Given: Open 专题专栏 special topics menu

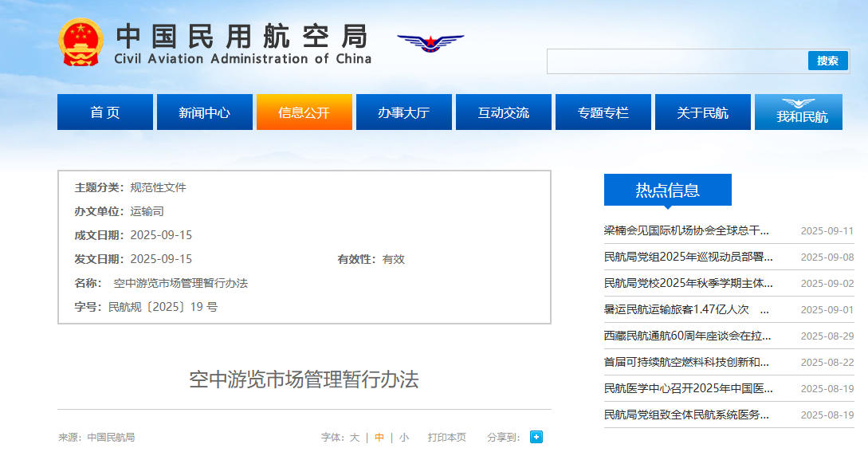Looking at the screenshot, I should tap(603, 112).
